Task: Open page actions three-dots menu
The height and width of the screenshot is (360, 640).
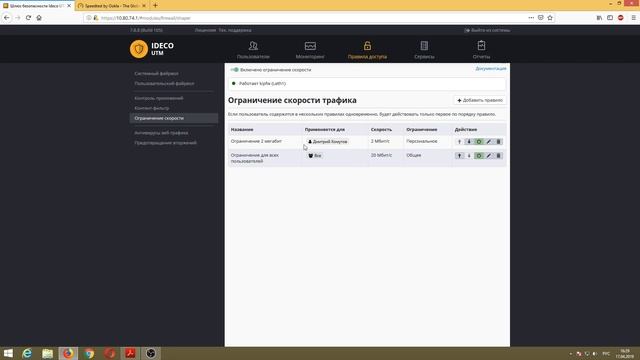Action: pos(531,18)
